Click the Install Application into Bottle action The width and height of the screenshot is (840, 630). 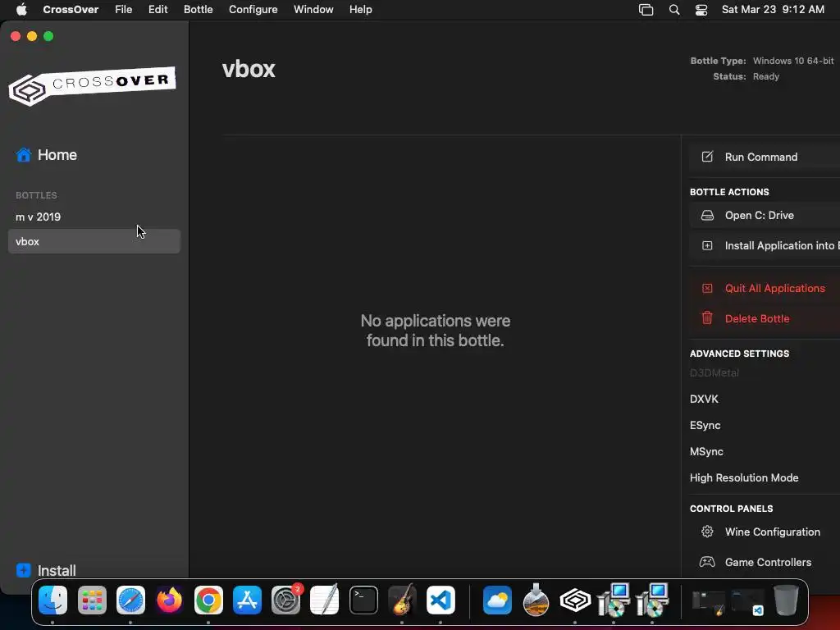pyautogui.click(x=765, y=245)
